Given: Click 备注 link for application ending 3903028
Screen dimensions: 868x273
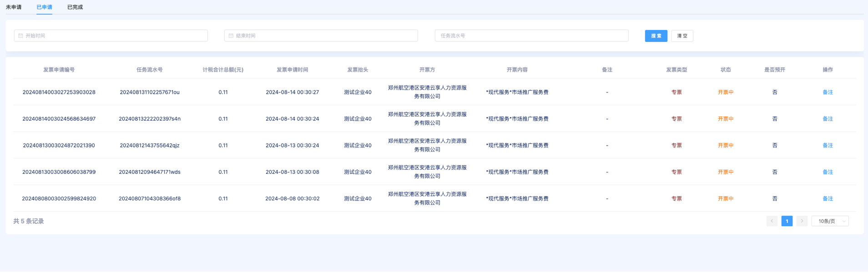Looking at the screenshot, I should 828,92.
